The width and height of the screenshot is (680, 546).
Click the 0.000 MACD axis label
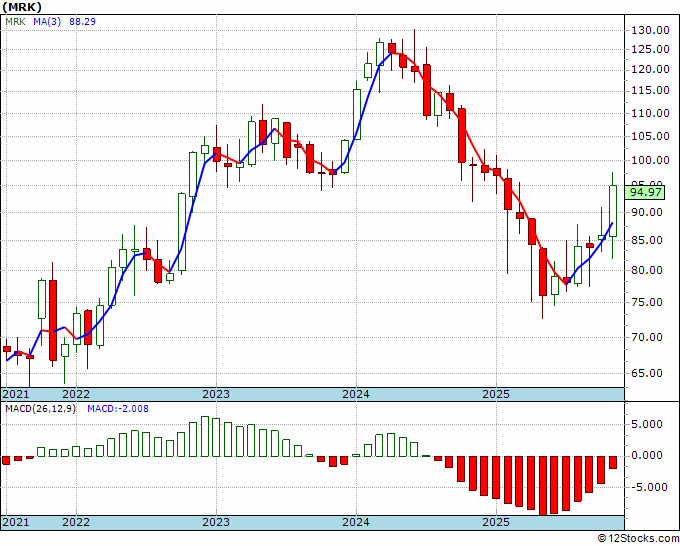pos(649,455)
